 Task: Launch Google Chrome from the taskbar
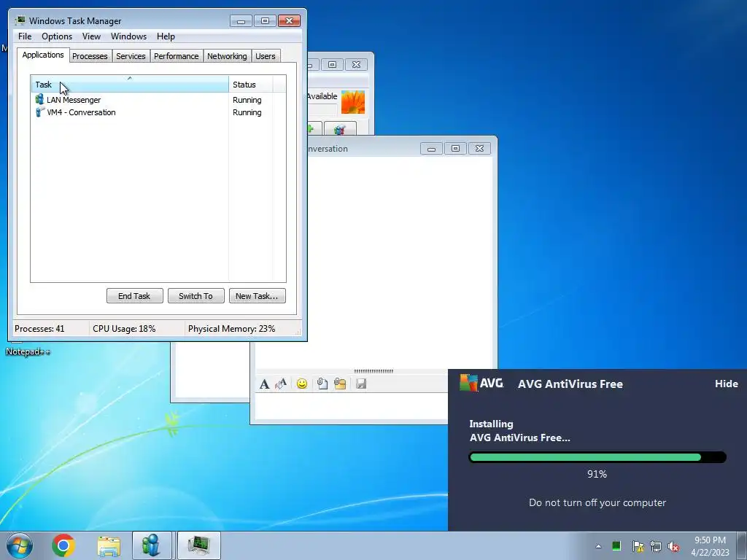point(63,545)
